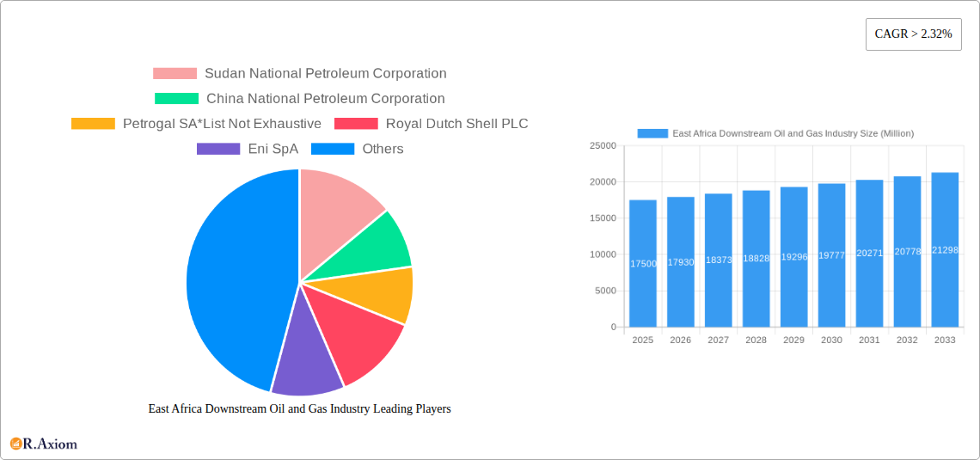Click the 2029 bar labeled 19296
The width and height of the screenshot is (980, 460).
pyautogui.click(x=793, y=257)
